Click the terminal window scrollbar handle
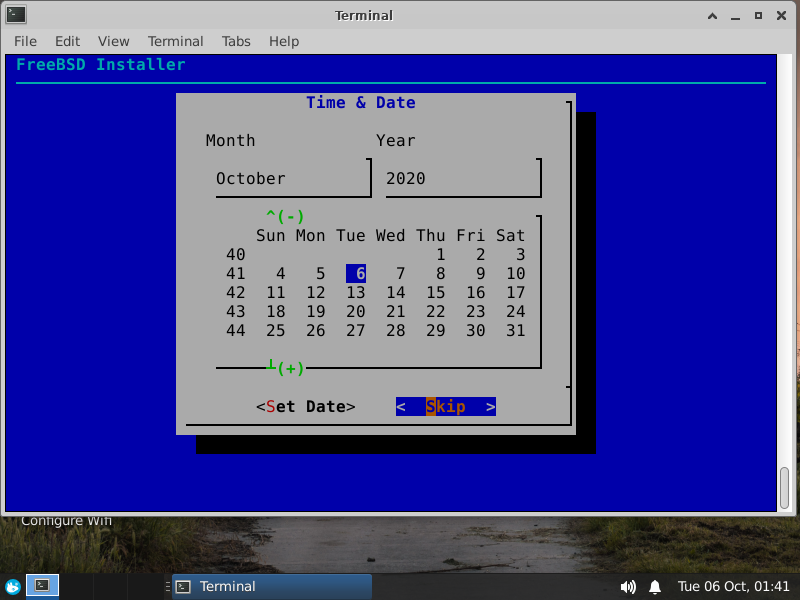The width and height of the screenshot is (800, 600). 785,488
